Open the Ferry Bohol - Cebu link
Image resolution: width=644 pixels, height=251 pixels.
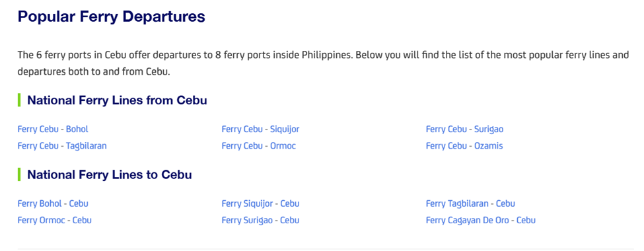pos(53,203)
